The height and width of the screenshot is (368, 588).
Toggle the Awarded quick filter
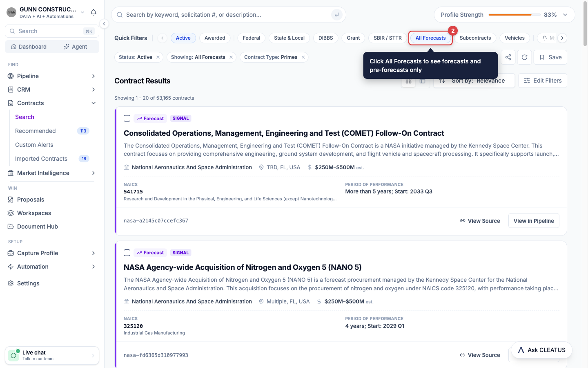(x=215, y=38)
